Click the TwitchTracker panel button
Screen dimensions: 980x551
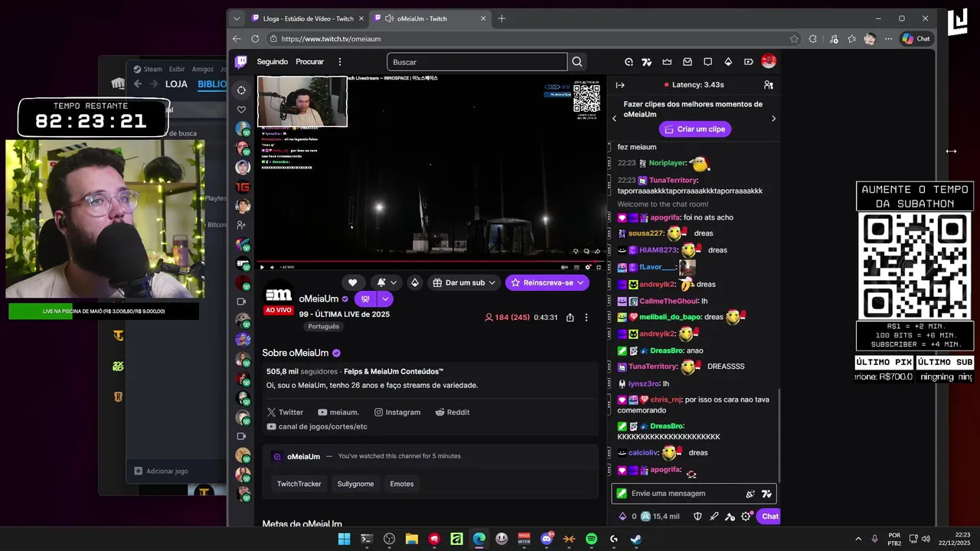[x=299, y=484]
